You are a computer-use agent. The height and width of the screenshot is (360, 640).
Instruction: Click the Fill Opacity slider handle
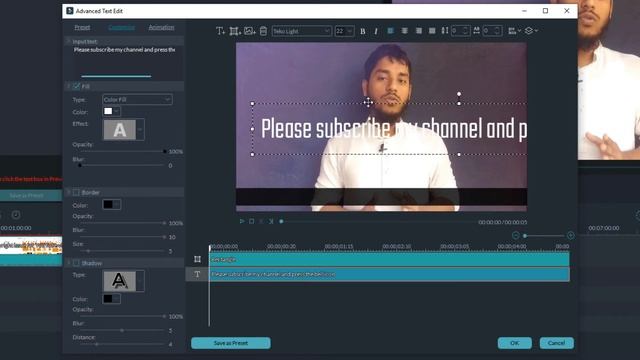point(164,151)
